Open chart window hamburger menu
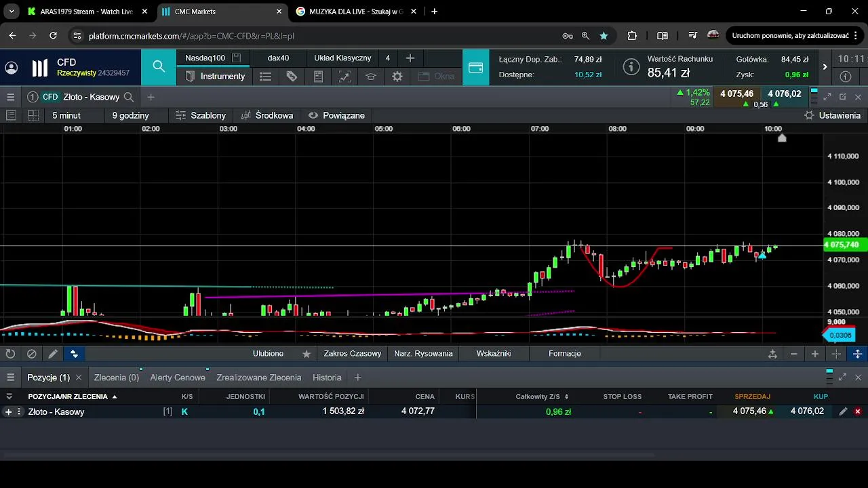Image resolution: width=868 pixels, height=488 pixels. pos(10,97)
